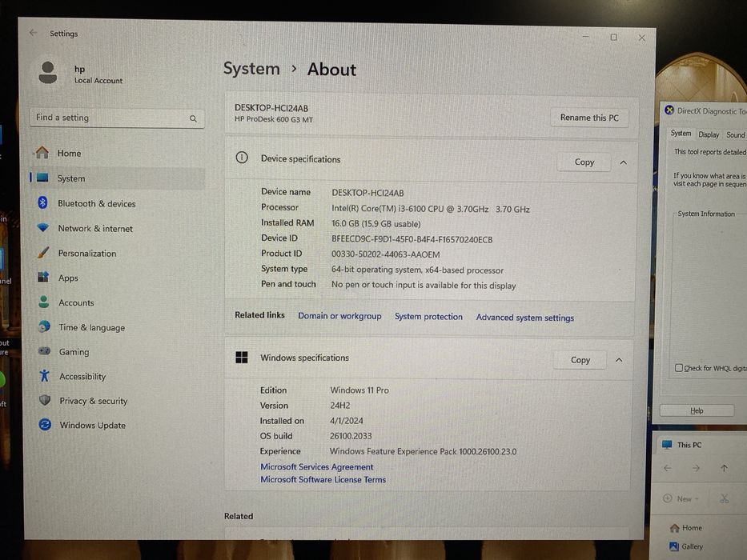Click the OS build value 26100.2033
Image resolution: width=747 pixels, height=560 pixels.
(x=351, y=436)
